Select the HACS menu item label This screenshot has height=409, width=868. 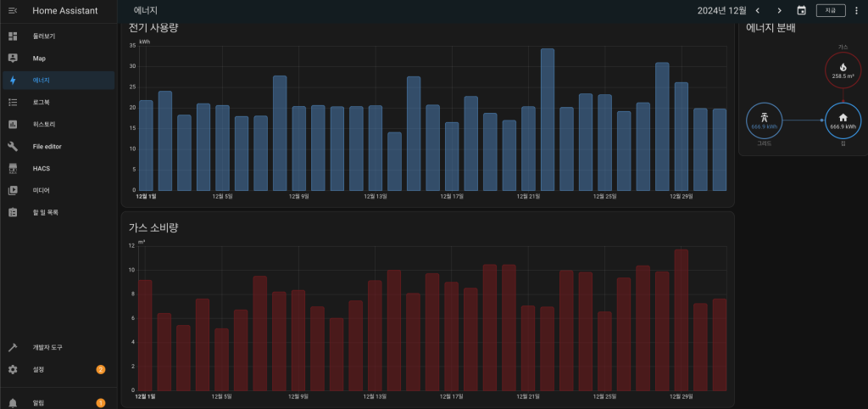tap(42, 169)
